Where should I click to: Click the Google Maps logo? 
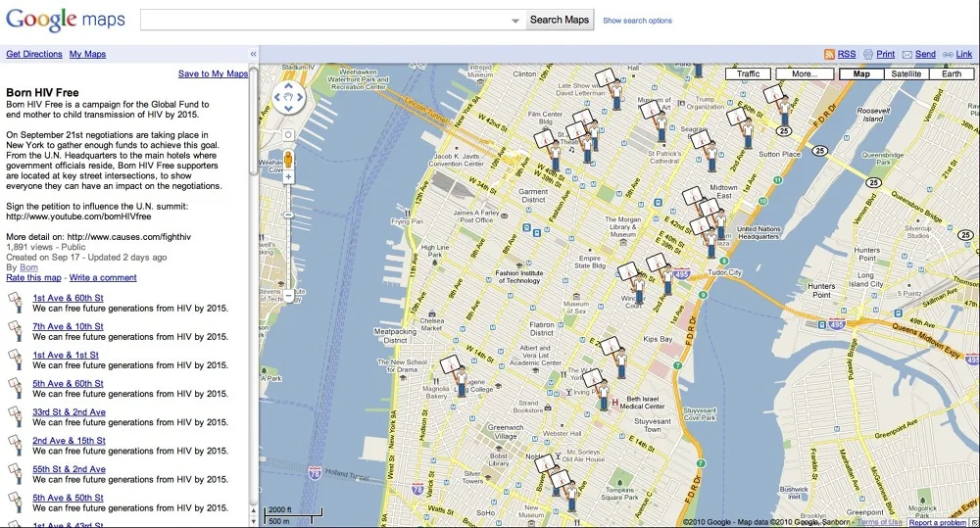pos(66,20)
